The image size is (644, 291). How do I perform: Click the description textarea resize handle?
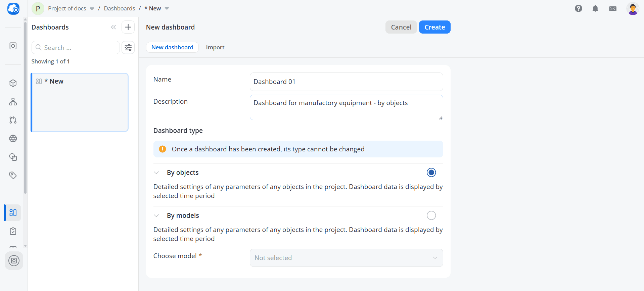pyautogui.click(x=441, y=118)
